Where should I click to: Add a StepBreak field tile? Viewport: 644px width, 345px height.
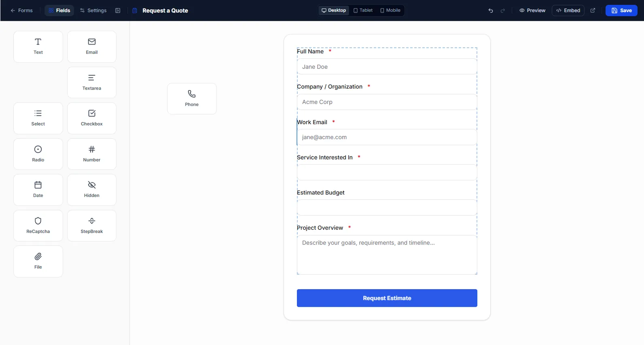(92, 226)
